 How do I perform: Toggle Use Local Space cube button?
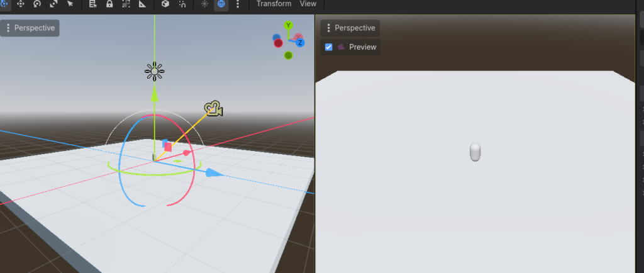[165, 4]
